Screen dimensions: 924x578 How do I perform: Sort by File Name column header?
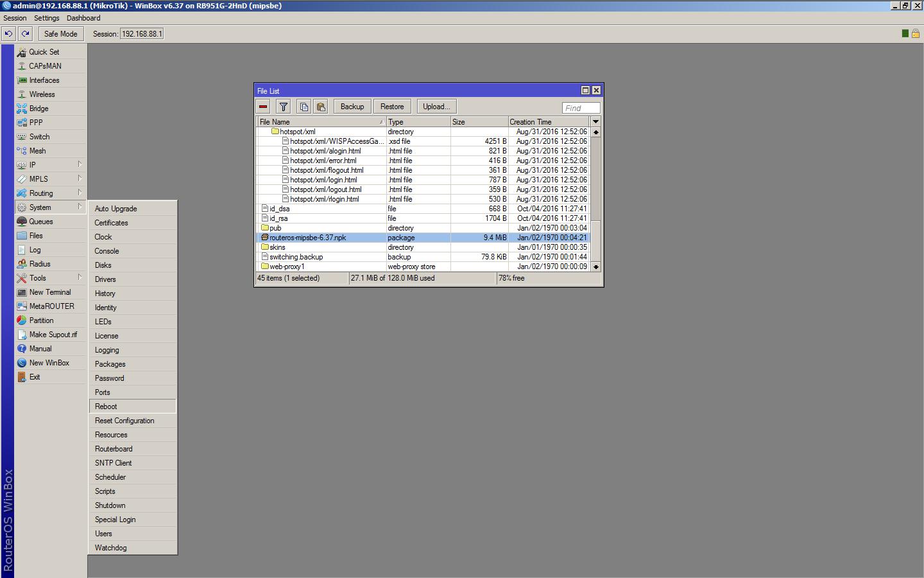321,121
